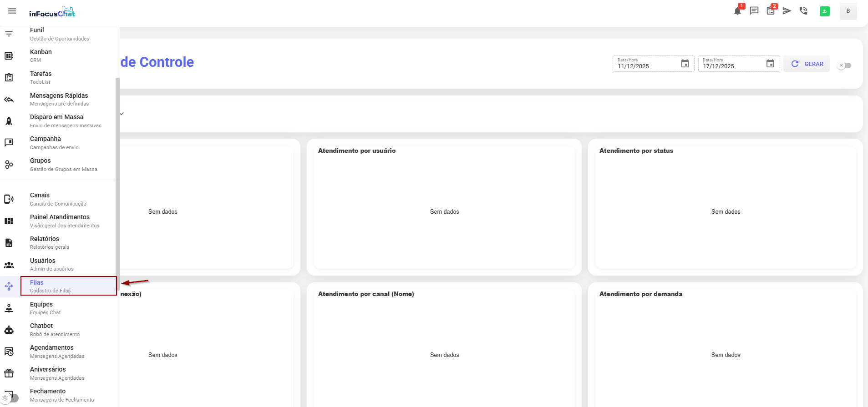868x407 pixels.
Task: Click the green contact status icon
Action: tap(824, 11)
